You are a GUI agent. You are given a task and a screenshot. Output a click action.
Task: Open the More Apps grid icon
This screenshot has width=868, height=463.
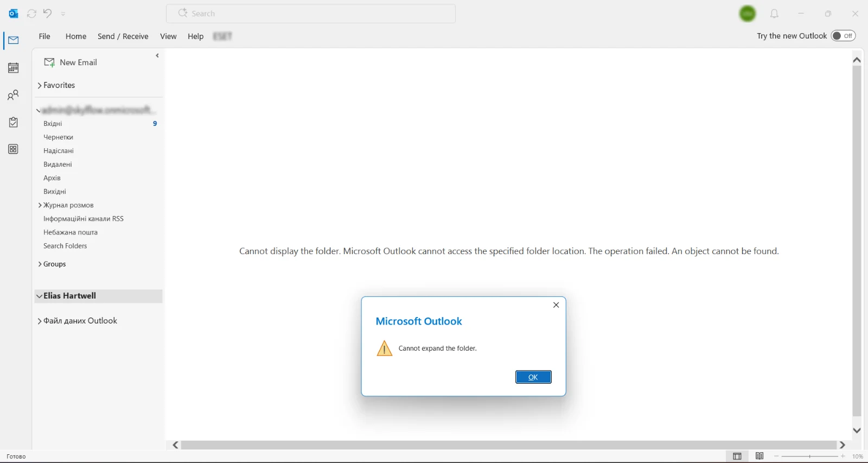click(x=14, y=149)
